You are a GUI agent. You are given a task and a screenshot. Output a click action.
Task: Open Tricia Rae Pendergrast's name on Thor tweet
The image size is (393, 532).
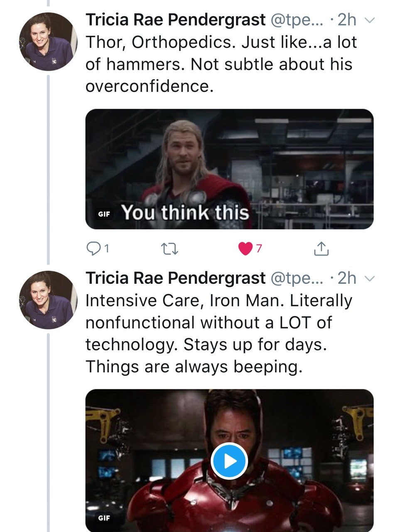click(175, 20)
